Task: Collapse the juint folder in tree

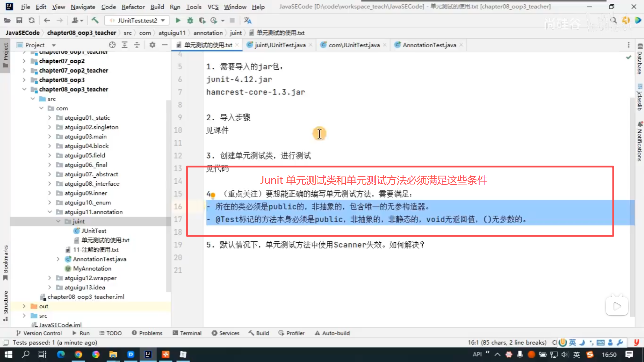Action: click(x=58, y=221)
